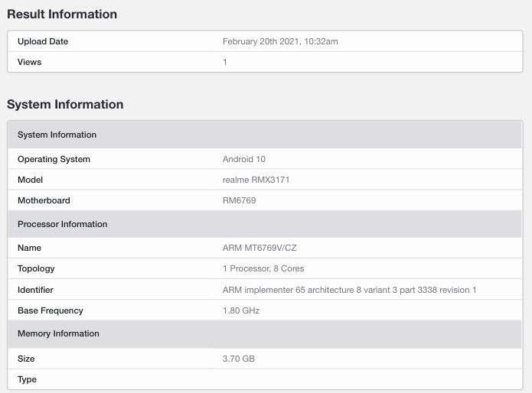
Task: Click the Motherboard label
Action: pyautogui.click(x=44, y=200)
